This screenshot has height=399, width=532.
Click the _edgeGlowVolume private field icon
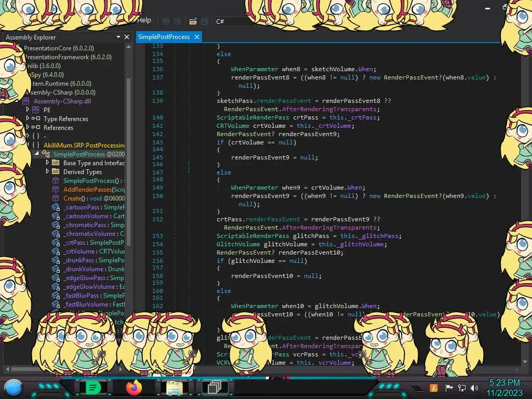[x=56, y=286]
